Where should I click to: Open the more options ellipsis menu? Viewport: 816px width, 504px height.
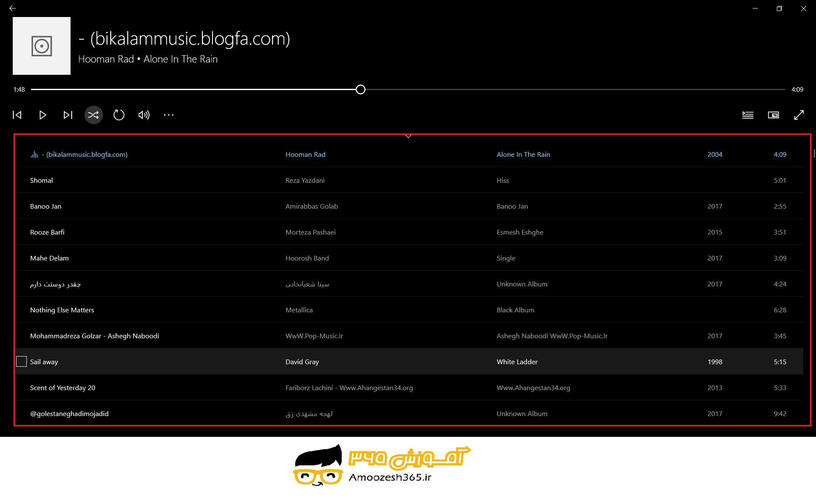pyautogui.click(x=169, y=115)
